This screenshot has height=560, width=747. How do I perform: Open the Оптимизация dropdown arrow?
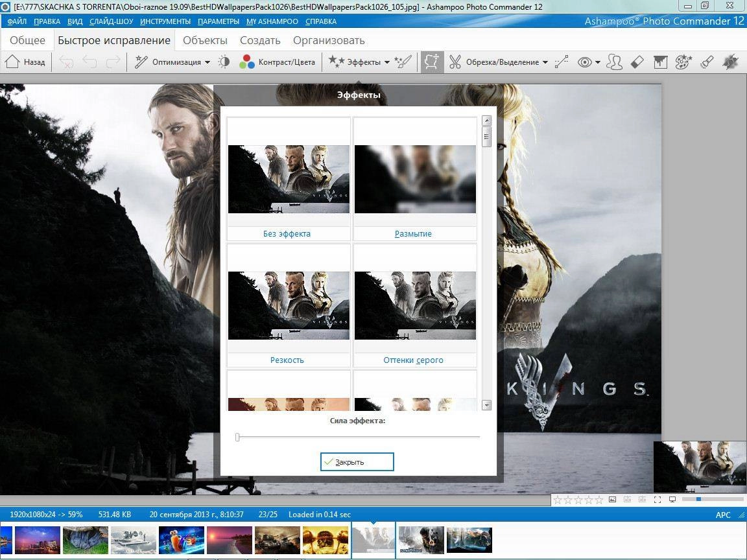207,62
